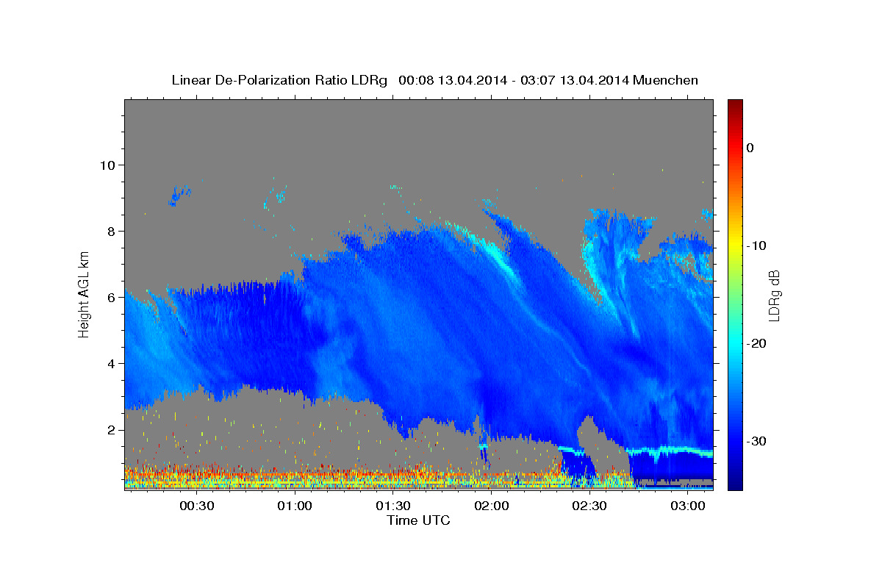The height and width of the screenshot is (588, 882).
Task: Click the 01:00 time tick label
Action: [295, 506]
